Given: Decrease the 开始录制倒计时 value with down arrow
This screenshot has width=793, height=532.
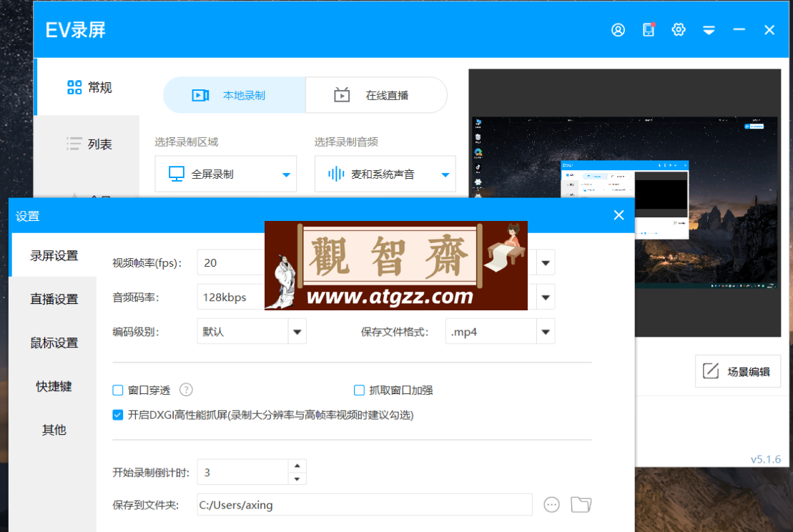Looking at the screenshot, I should (x=297, y=478).
